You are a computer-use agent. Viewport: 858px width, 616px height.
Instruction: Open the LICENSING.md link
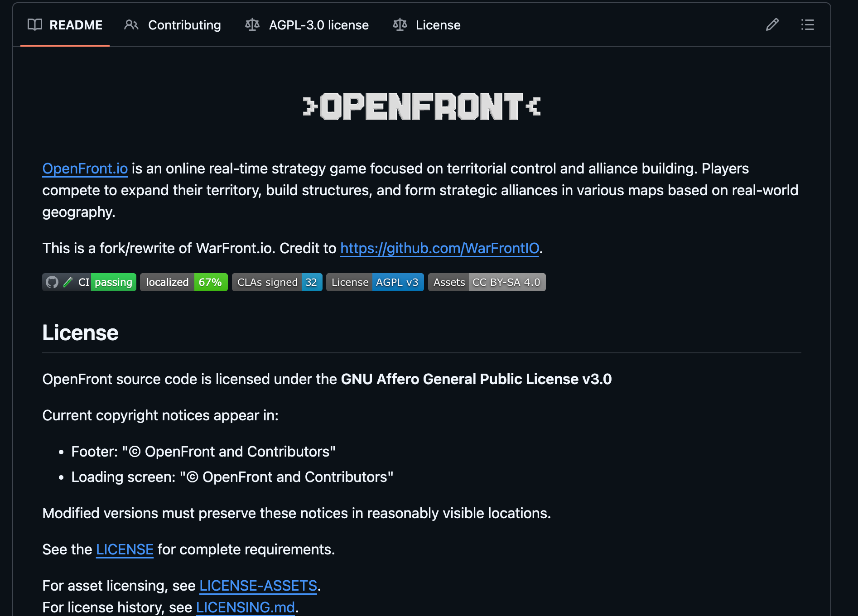[x=246, y=607]
